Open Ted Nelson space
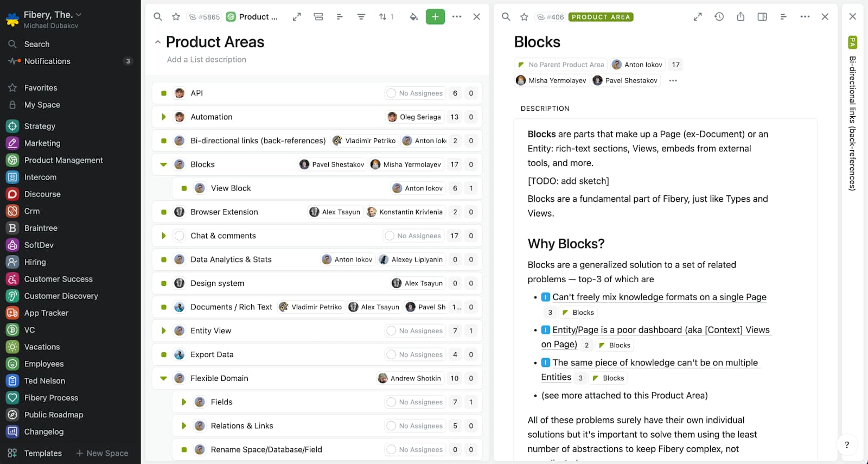Image resolution: width=868 pixels, height=464 pixels. coord(44,380)
